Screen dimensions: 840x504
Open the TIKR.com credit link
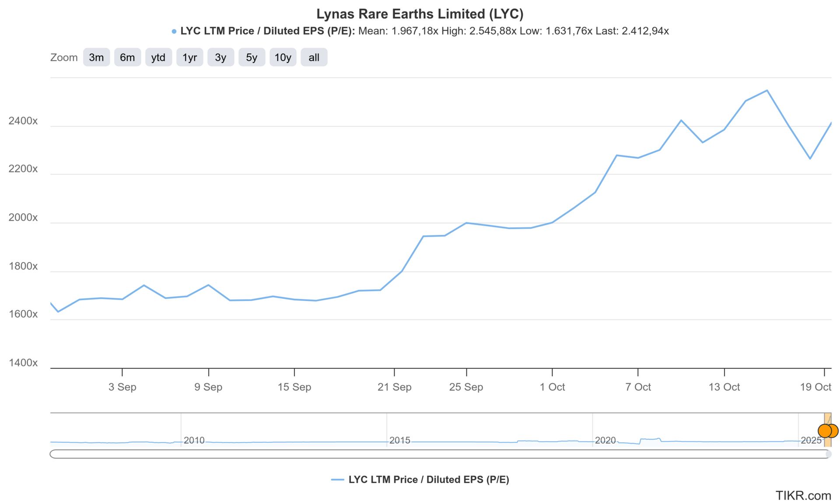[x=803, y=496]
